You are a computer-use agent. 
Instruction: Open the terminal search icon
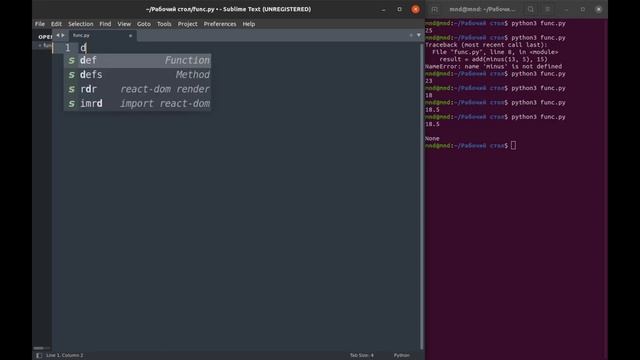point(531,9)
